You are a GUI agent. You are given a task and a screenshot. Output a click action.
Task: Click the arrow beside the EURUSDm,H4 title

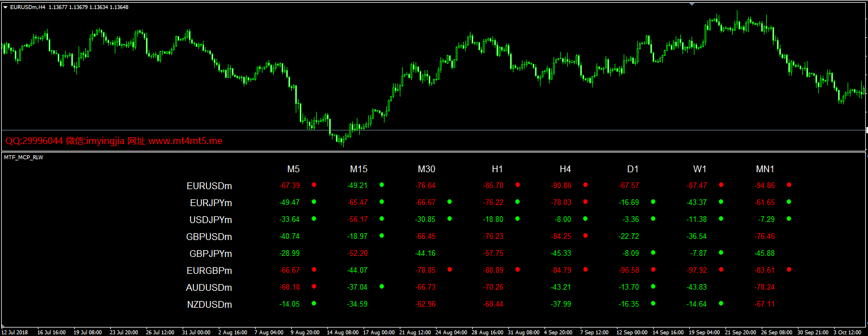pyautogui.click(x=6, y=7)
